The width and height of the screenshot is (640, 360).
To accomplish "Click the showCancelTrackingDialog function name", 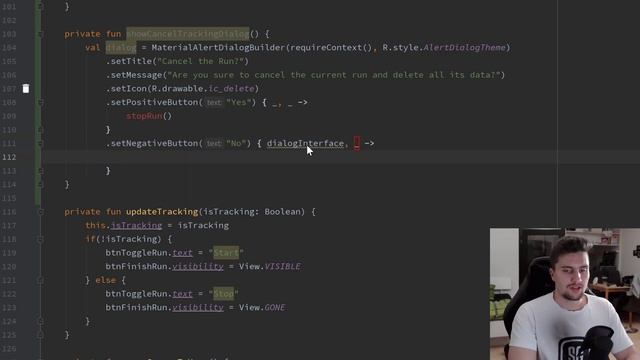I will (x=187, y=34).
